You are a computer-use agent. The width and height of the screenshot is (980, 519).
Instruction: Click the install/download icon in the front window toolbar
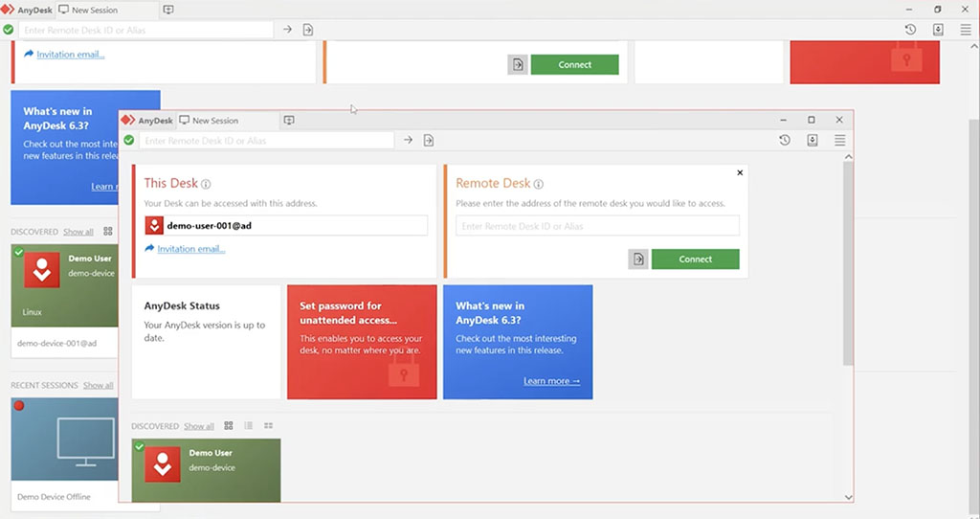(x=813, y=140)
